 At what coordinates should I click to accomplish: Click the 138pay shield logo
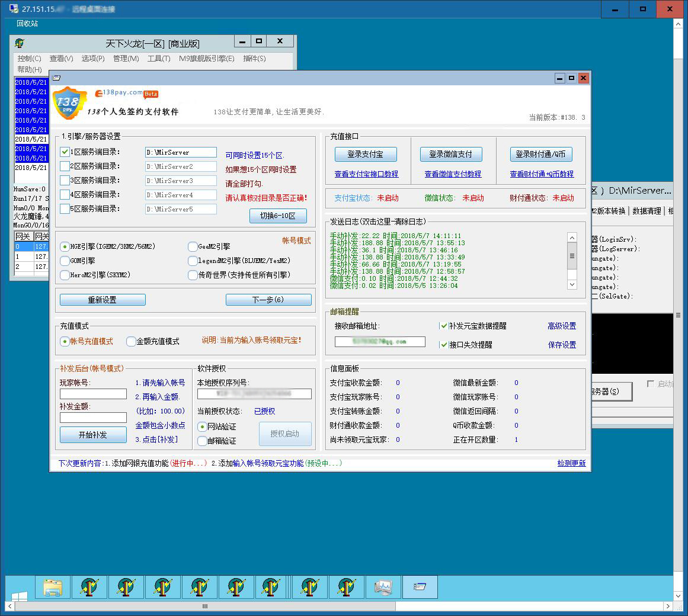tap(69, 103)
